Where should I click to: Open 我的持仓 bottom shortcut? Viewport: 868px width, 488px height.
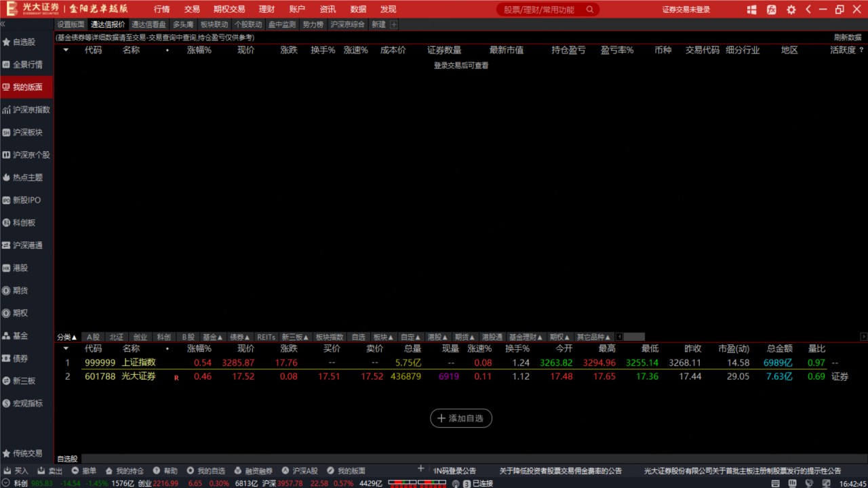(x=125, y=470)
